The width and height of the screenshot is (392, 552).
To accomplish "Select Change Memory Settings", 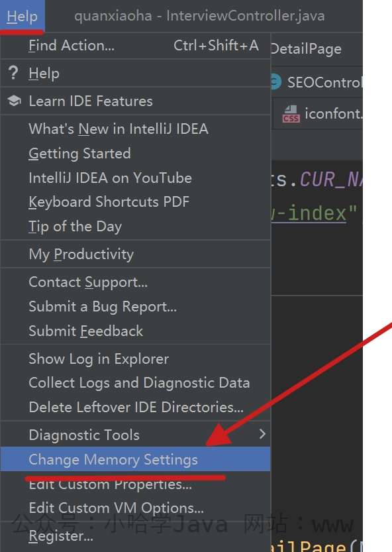I will click(135, 459).
